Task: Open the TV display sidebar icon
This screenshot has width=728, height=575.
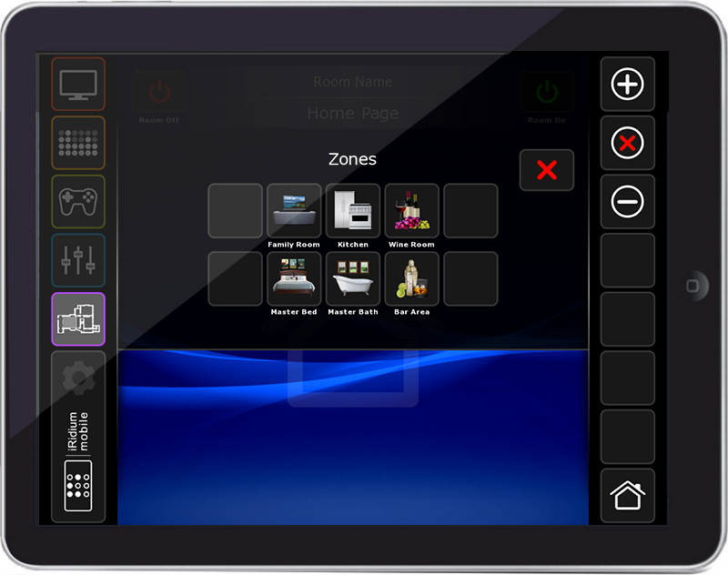Action: [x=78, y=85]
